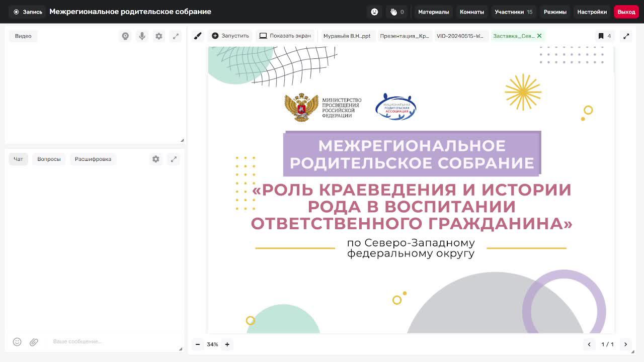Click Показать экран to share screen
The width and height of the screenshot is (644, 362).
point(285,36)
